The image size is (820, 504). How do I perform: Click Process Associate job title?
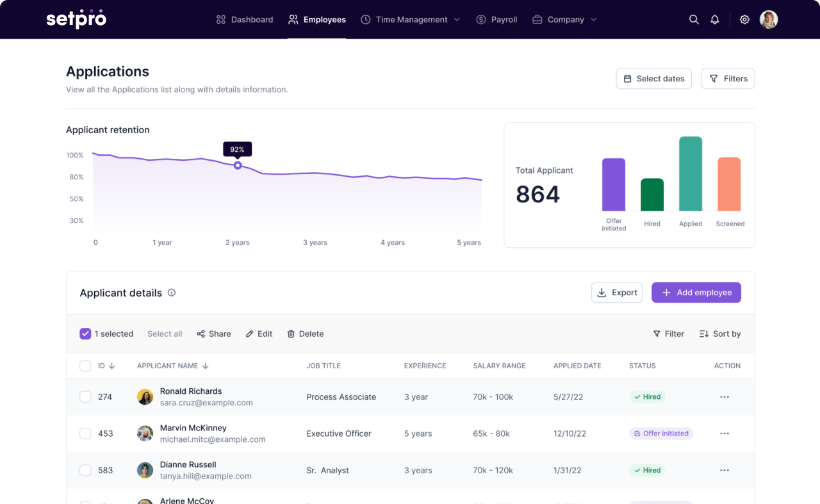pyautogui.click(x=341, y=397)
